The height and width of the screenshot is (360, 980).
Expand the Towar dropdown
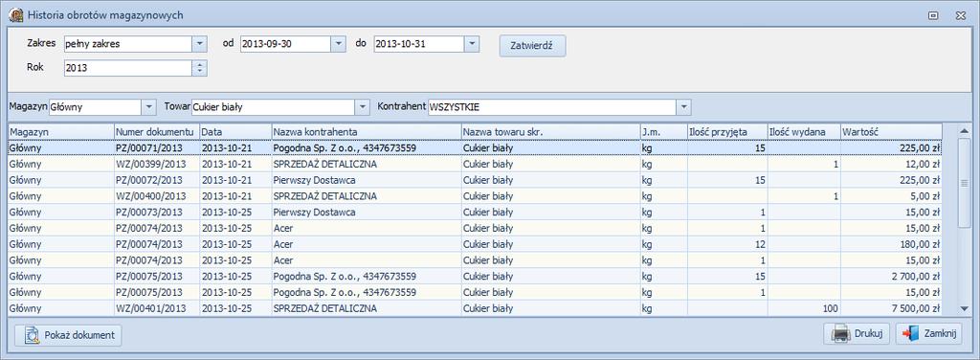[363, 107]
